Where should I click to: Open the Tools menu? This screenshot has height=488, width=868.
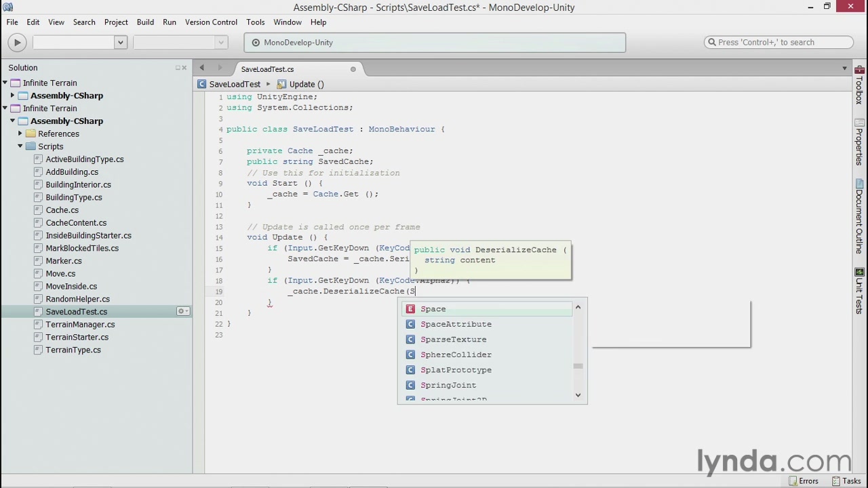pos(256,22)
